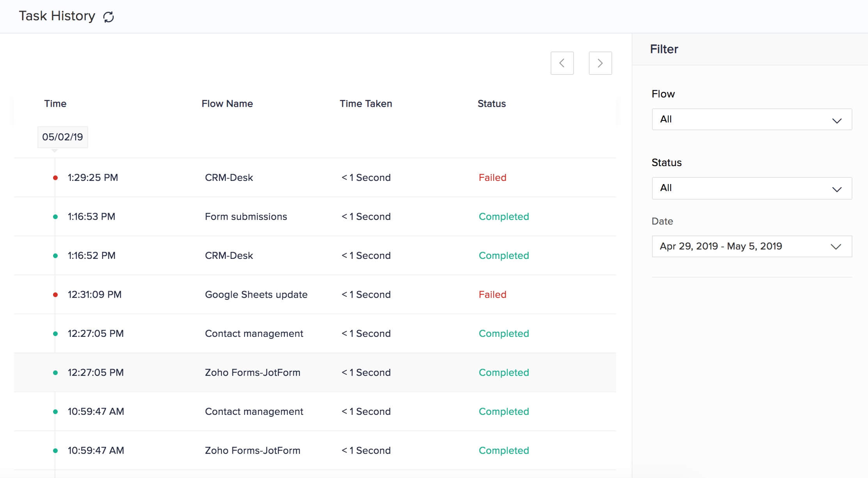Select CRM-Desk flow in 1:16:52 PM row
The width and height of the screenshot is (868, 478).
pos(229,255)
